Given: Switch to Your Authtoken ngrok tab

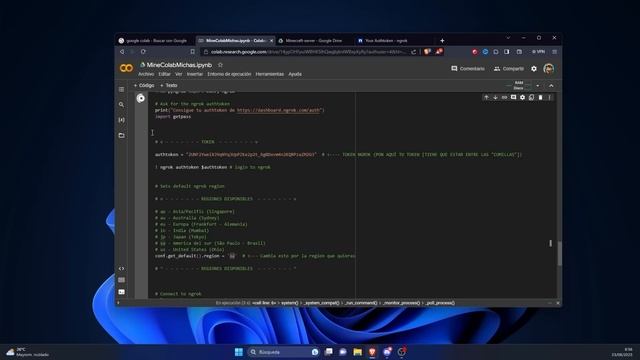Looking at the screenshot, I should [386, 41].
